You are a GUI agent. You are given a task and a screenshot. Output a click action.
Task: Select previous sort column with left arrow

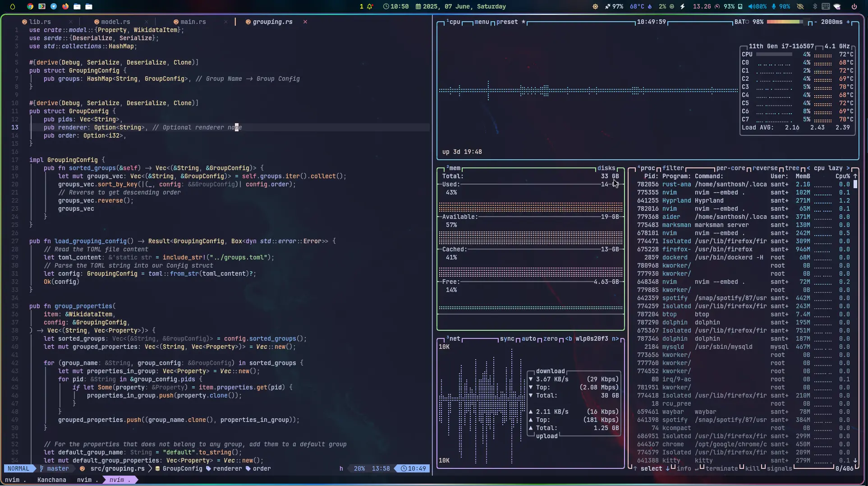808,168
